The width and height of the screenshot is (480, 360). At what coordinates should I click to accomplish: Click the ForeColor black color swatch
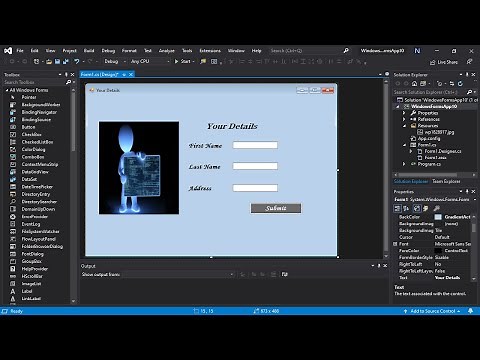point(438,251)
